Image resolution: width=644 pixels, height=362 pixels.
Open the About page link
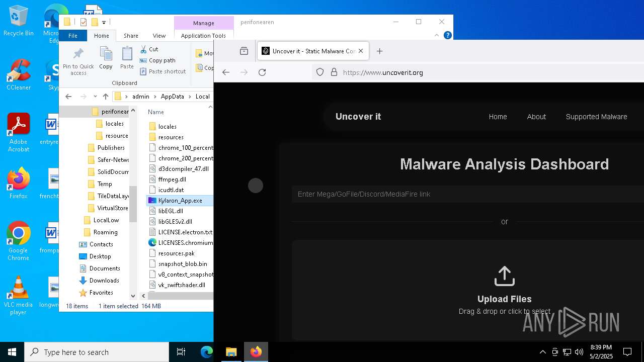click(x=536, y=117)
